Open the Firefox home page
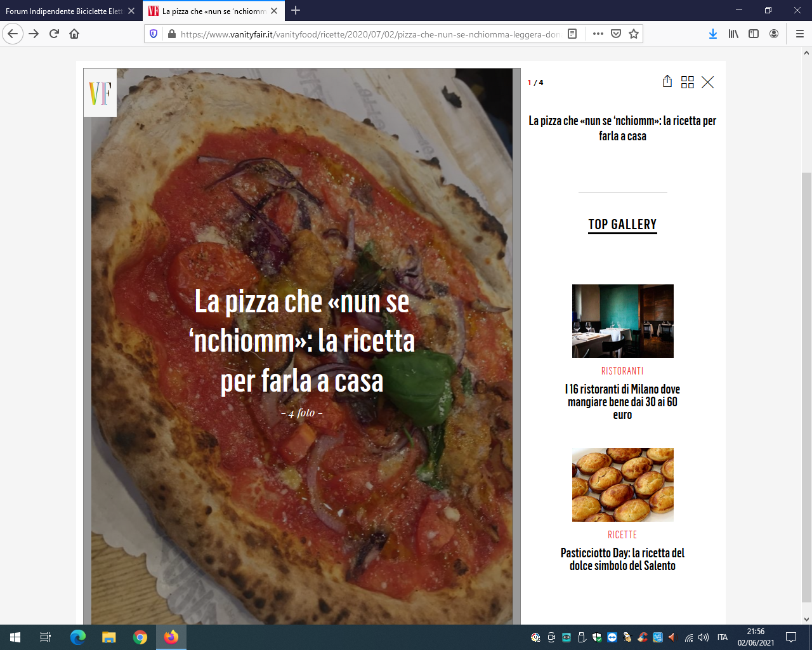Image resolution: width=812 pixels, height=650 pixels. [x=74, y=34]
